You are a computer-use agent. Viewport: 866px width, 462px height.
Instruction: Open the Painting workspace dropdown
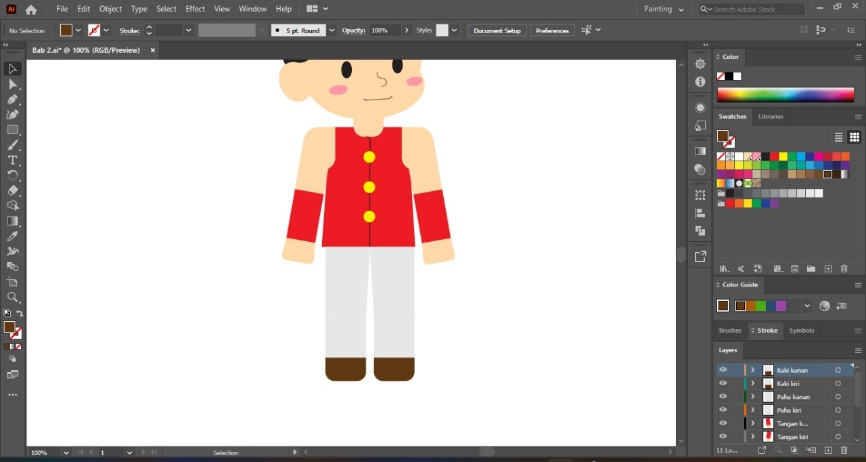click(x=663, y=9)
